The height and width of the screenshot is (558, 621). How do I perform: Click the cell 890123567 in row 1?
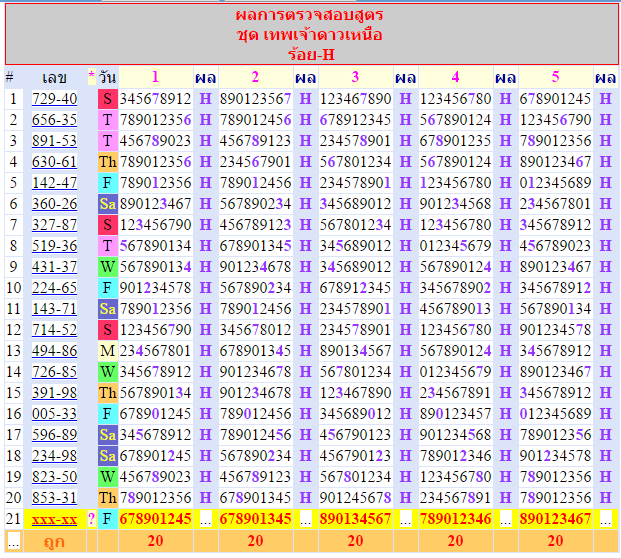click(x=255, y=99)
